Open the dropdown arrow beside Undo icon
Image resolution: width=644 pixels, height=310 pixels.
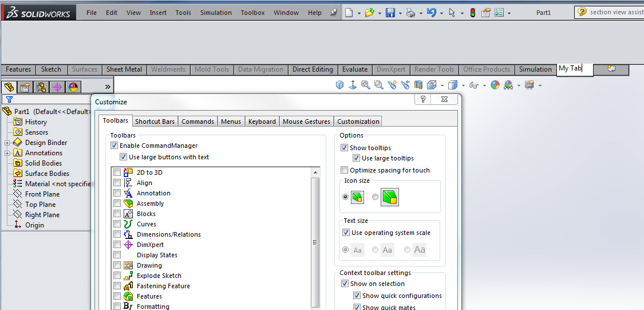tap(441, 14)
